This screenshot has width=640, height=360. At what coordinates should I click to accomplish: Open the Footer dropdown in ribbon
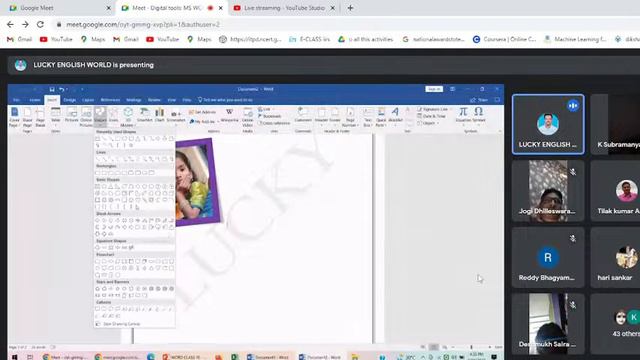[x=335, y=116]
